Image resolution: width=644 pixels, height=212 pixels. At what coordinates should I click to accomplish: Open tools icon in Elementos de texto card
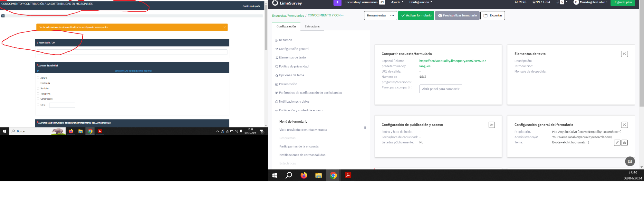[x=624, y=54]
